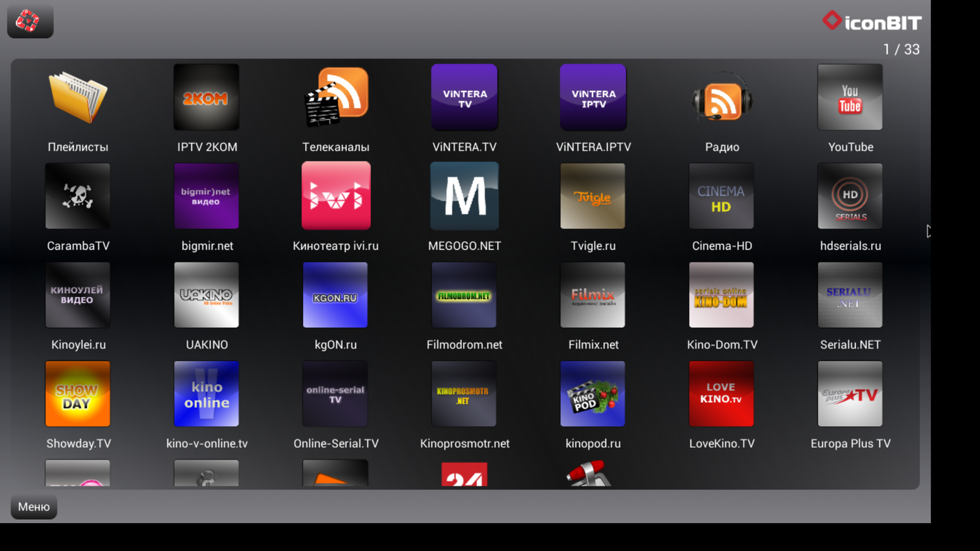Click the Меню button
980x551 pixels.
[x=34, y=507]
